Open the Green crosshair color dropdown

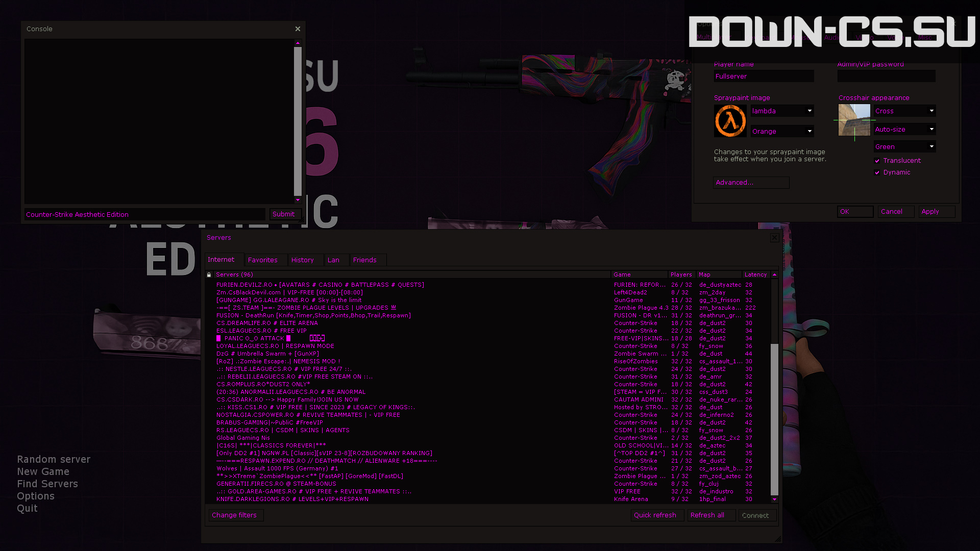(x=904, y=146)
